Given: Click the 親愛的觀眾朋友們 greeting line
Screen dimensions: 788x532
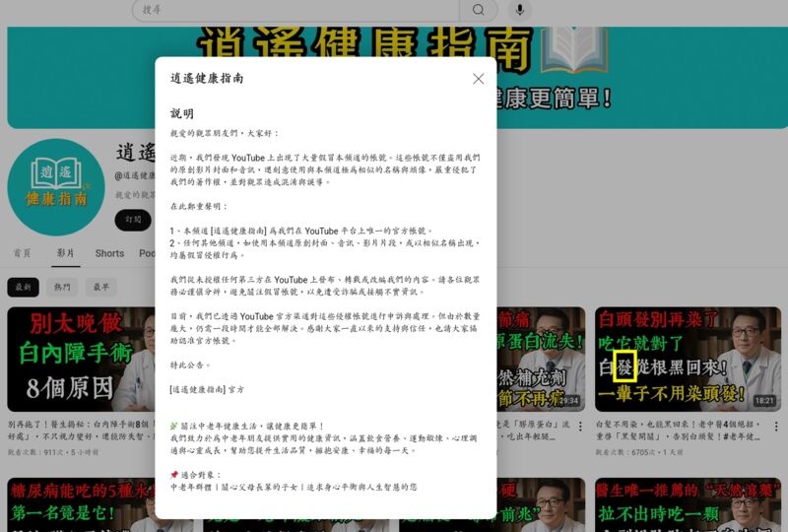Looking at the screenshot, I should click(225, 133).
